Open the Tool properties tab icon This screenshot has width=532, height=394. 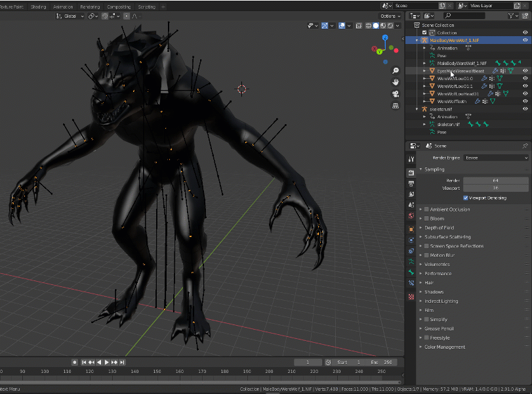pyautogui.click(x=411, y=159)
